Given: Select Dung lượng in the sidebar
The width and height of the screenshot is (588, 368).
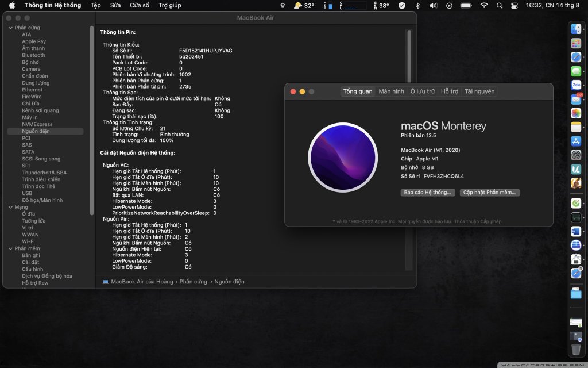Looking at the screenshot, I should (x=36, y=83).
